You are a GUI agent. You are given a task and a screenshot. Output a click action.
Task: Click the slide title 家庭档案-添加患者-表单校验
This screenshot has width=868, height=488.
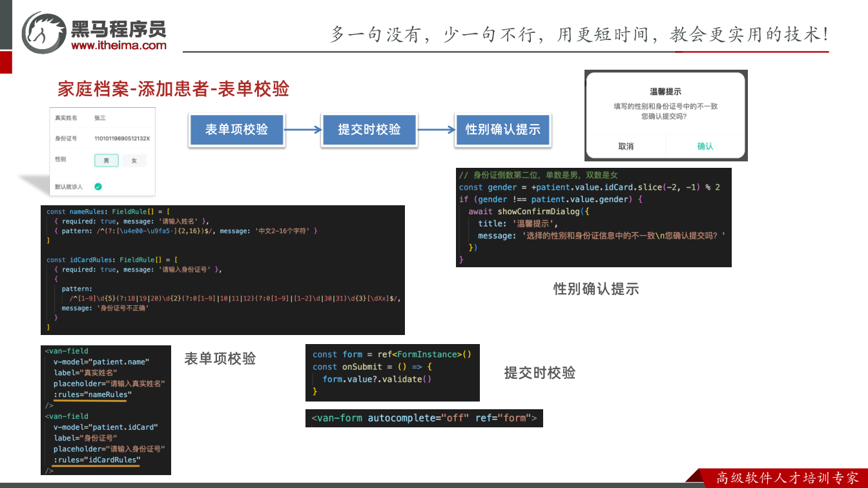click(173, 89)
